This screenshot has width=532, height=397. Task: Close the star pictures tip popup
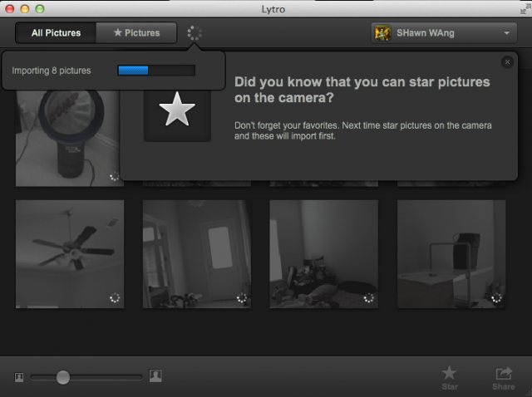pos(507,62)
